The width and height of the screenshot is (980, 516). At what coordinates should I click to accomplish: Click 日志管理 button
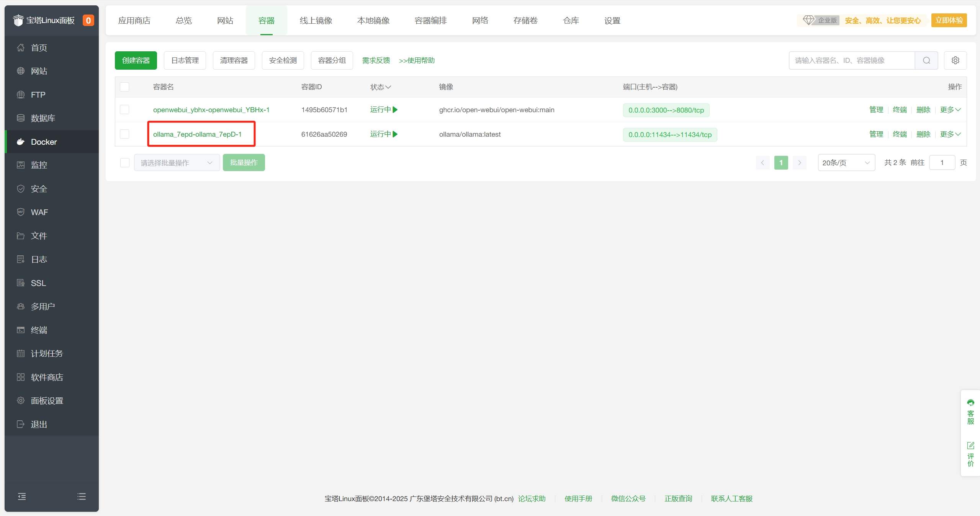(x=185, y=60)
